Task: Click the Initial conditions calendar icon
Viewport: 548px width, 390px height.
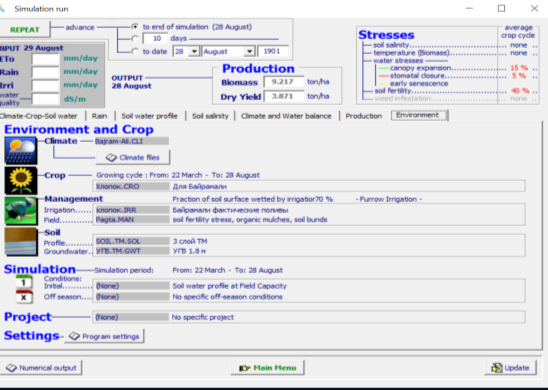Action: pyautogui.click(x=24, y=282)
